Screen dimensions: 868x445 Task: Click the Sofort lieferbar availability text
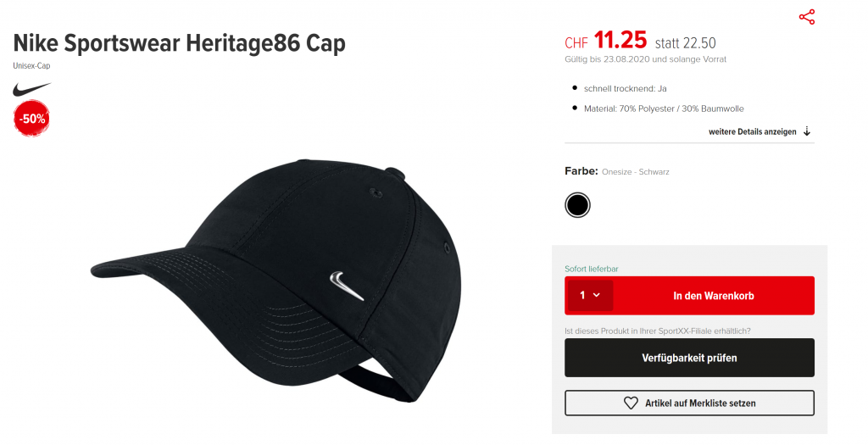tap(591, 269)
